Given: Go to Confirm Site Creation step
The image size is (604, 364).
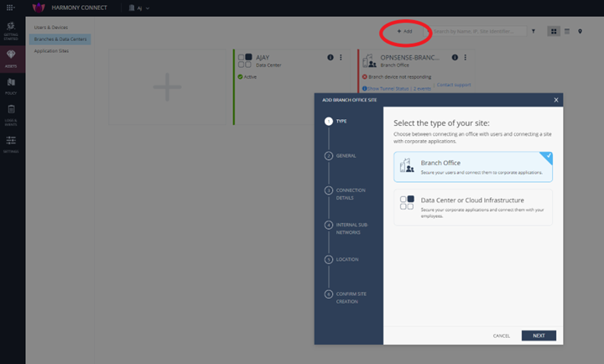Looking at the screenshot, I should pyautogui.click(x=346, y=298).
